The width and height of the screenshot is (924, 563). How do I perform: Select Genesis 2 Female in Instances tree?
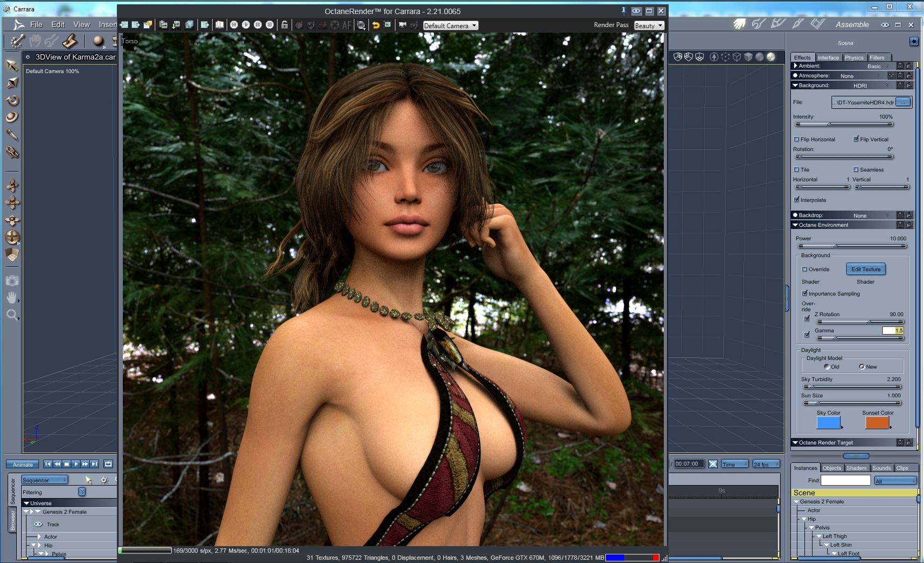tap(822, 501)
